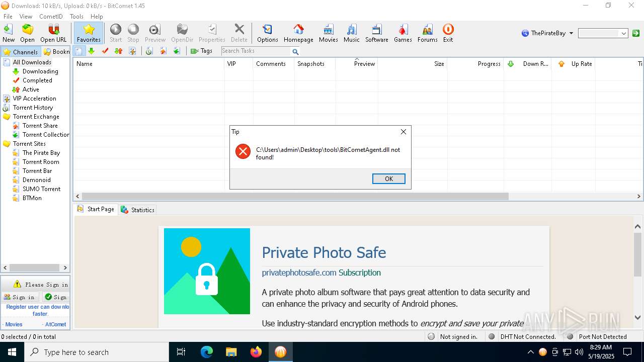Screen dimensions: 644x362
Task: Switch to the Bookmarks sidebar tab
Action: tap(56, 52)
